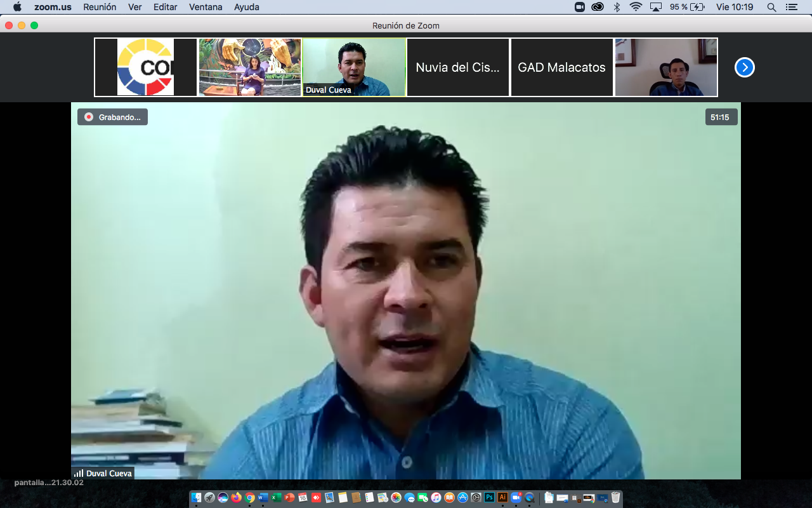Open the Ayuda menu
The width and height of the screenshot is (812, 508).
coord(246,7)
